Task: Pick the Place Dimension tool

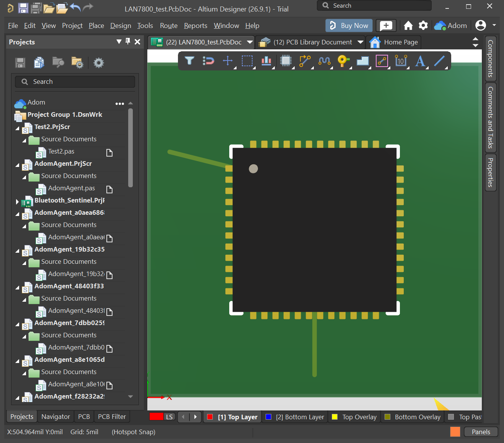Action: [x=401, y=60]
